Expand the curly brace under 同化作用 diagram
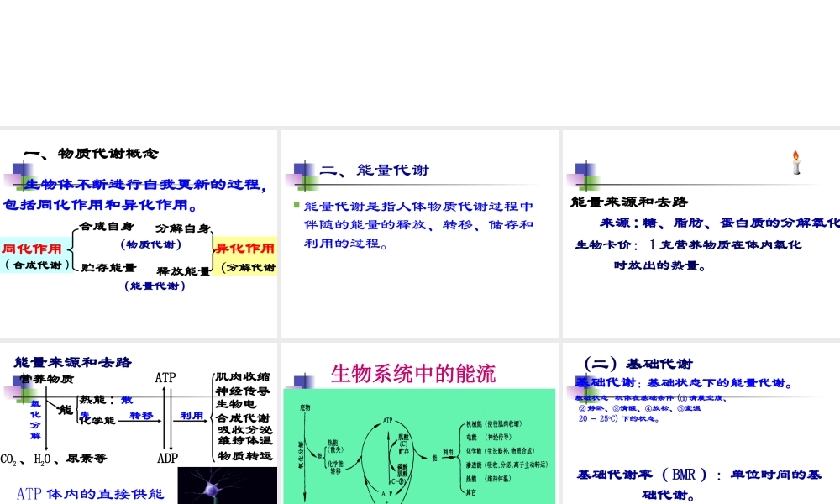 [71, 252]
